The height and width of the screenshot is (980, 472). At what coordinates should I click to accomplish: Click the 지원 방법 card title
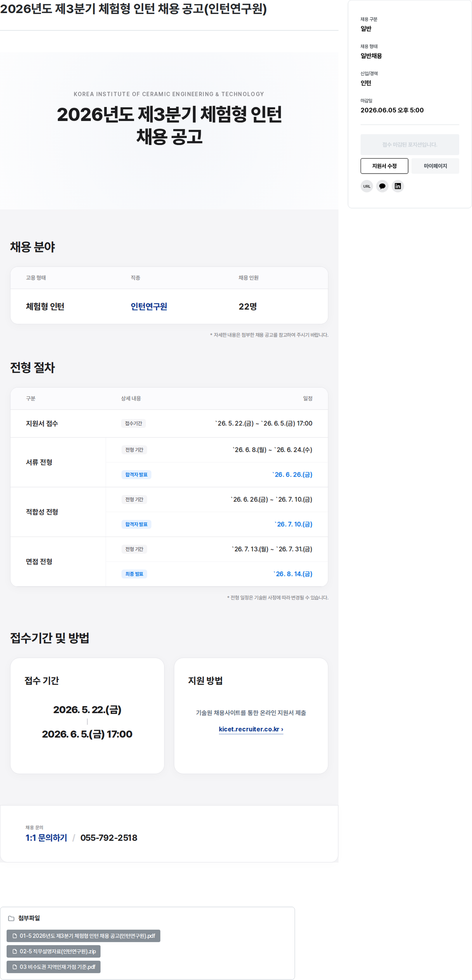click(x=205, y=681)
